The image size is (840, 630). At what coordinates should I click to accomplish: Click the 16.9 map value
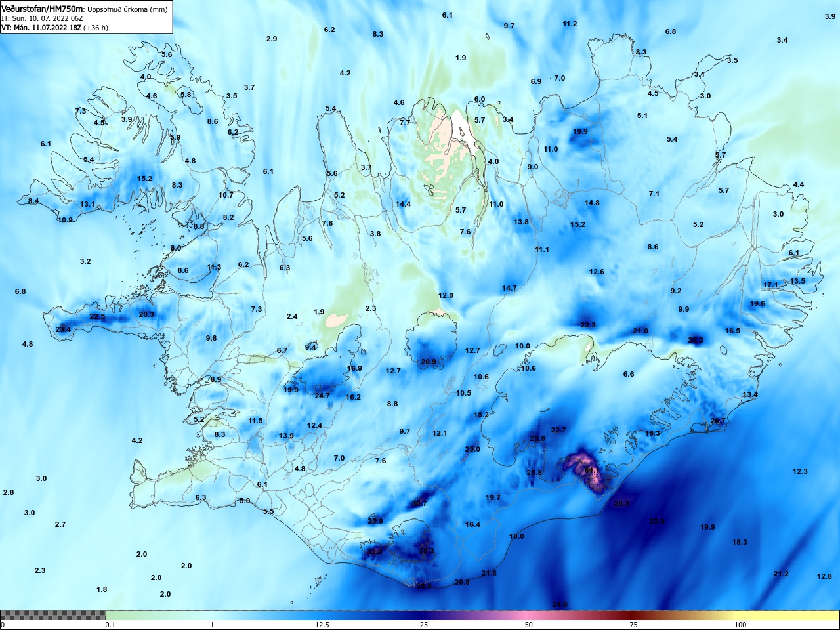point(354,368)
